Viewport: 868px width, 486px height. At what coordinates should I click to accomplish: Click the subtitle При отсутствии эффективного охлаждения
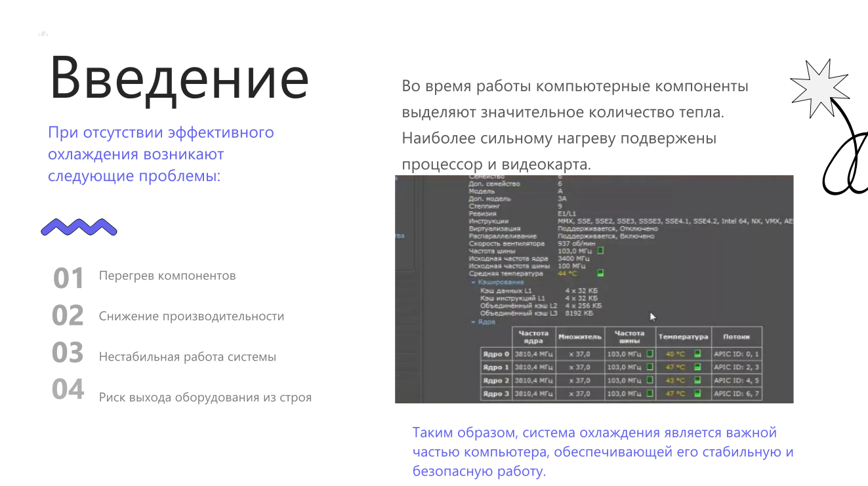(161, 154)
